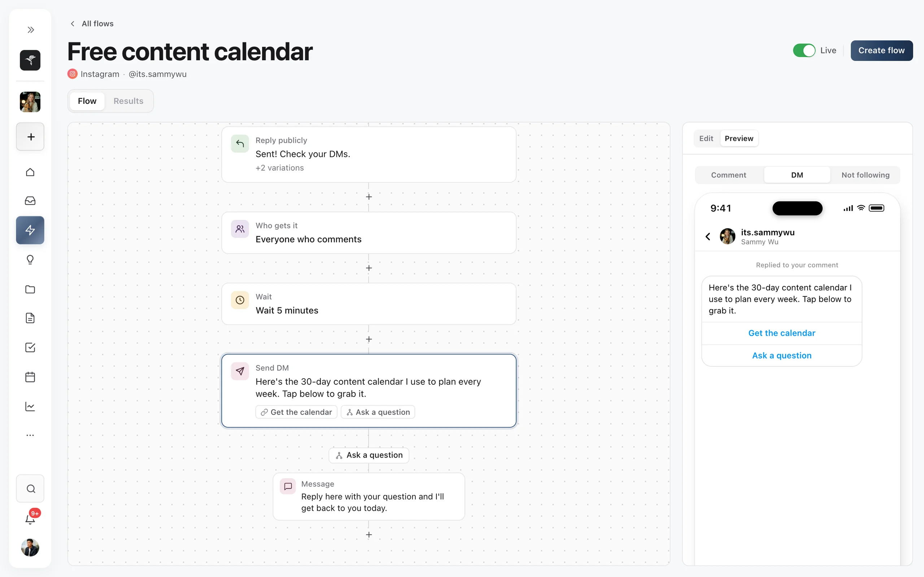Screen dimensions: 924x577
Task: Toggle the Live switch off
Action: [804, 50]
